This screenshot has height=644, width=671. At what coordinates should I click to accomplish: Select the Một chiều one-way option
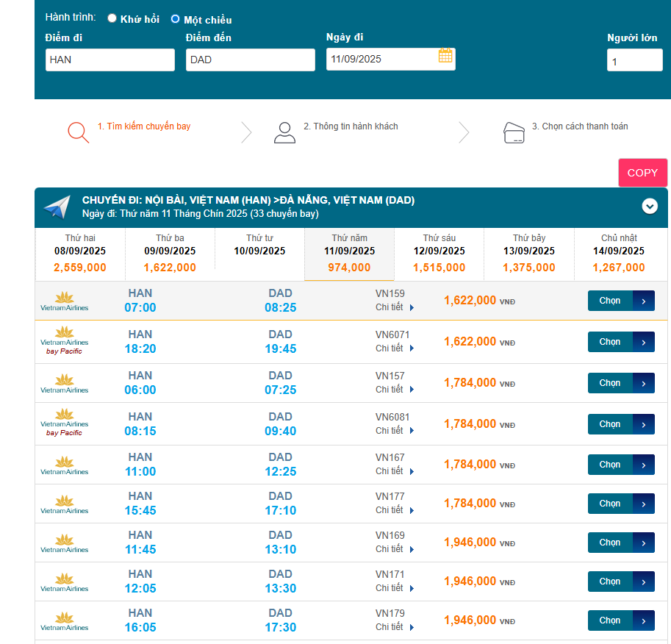[x=176, y=19]
